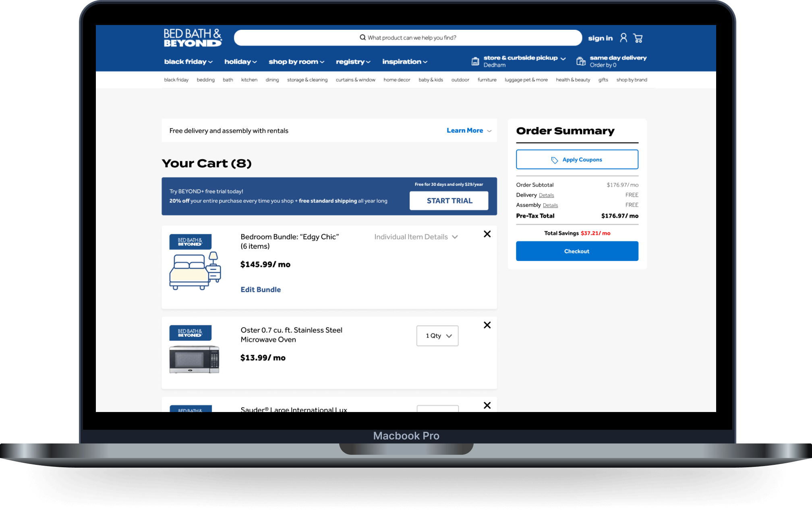Click the Apply Coupons button
The image size is (812, 512).
pos(577,159)
